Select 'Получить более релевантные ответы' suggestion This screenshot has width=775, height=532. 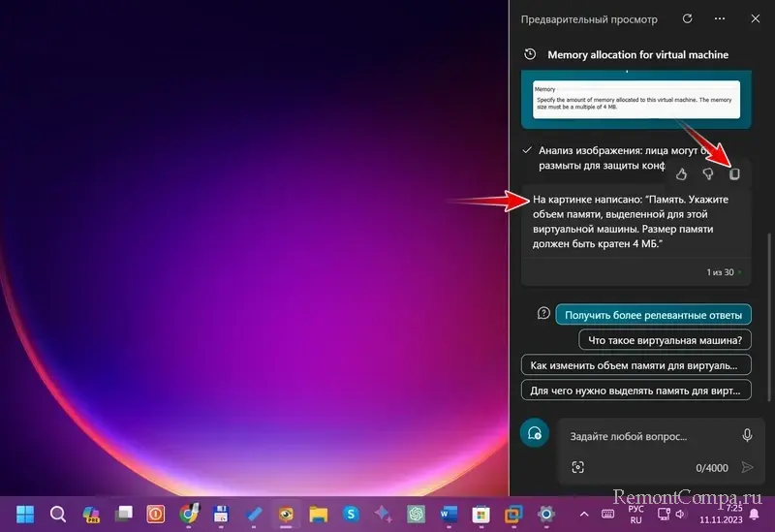coord(653,315)
